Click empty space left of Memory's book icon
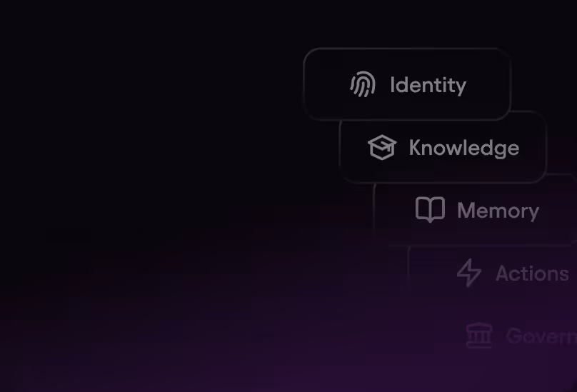Image resolution: width=577 pixels, height=392 pixels. [394, 211]
